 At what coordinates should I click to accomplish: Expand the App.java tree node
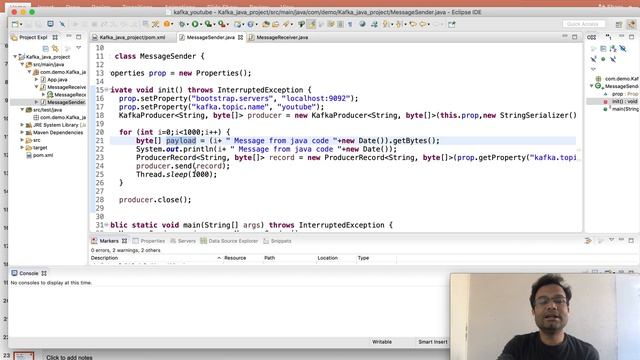[x=36, y=80]
